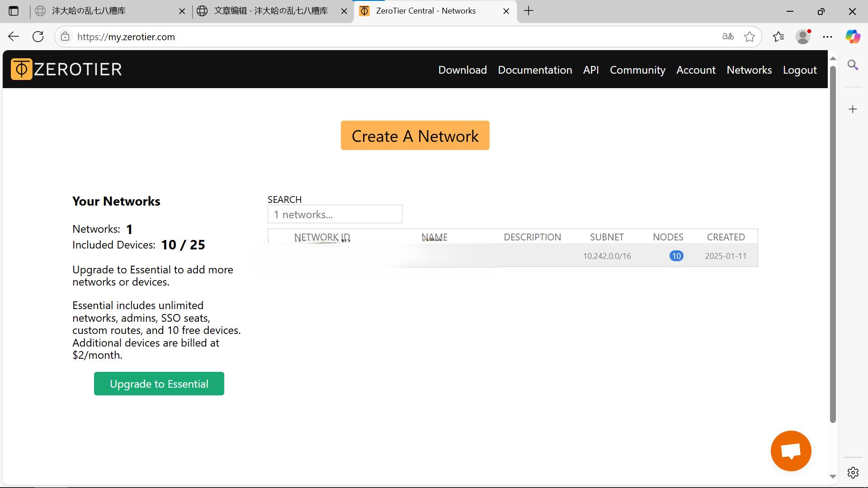The height and width of the screenshot is (488, 868).
Task: Add page to favorites star icon
Action: tap(750, 37)
